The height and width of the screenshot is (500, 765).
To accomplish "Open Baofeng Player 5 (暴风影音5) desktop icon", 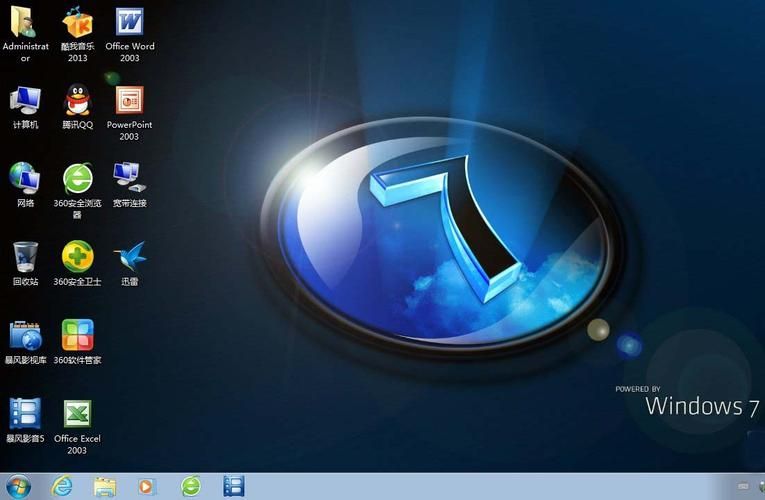I will pos(25,413).
